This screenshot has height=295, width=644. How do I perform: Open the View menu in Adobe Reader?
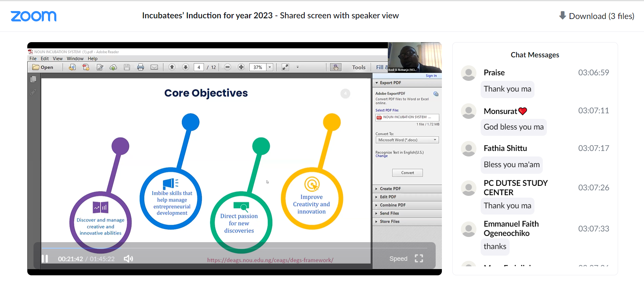click(x=58, y=59)
